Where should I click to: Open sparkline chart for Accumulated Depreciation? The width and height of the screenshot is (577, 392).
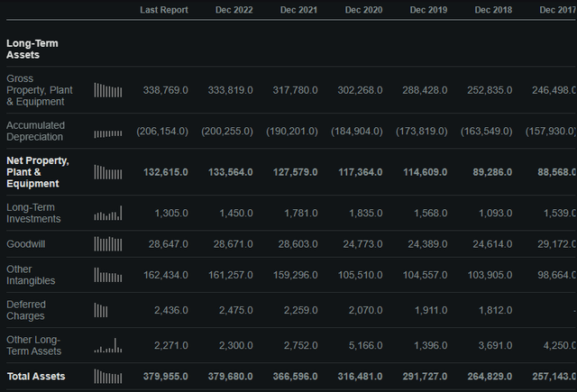click(x=108, y=134)
